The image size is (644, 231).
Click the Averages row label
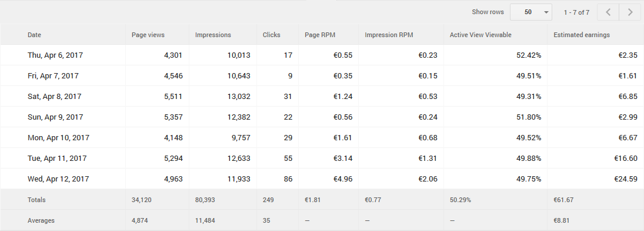point(41,220)
